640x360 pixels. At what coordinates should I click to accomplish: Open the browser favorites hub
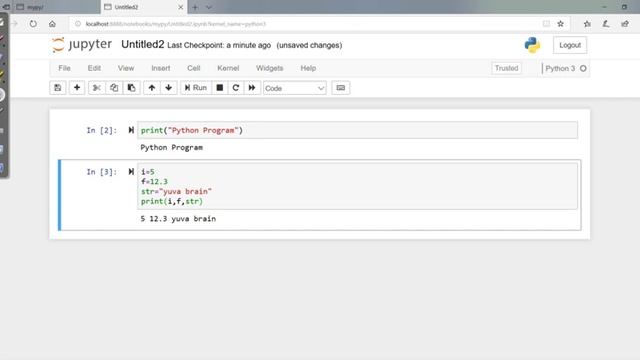[587, 24]
